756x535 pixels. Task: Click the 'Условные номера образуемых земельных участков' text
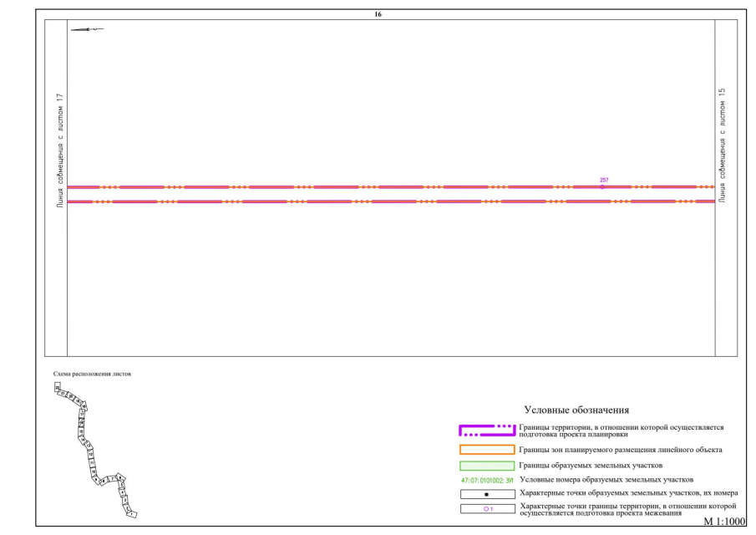coord(606,480)
